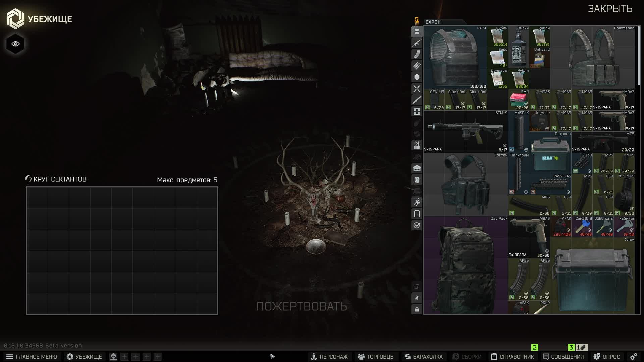The image size is (644, 362).
Task: Open ТОРГОВЦЫ from the bottom bar
Action: coord(376,357)
